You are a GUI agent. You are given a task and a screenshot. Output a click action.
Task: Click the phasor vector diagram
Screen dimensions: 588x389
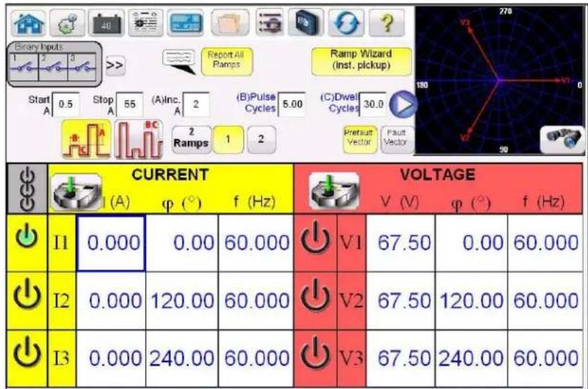point(500,80)
